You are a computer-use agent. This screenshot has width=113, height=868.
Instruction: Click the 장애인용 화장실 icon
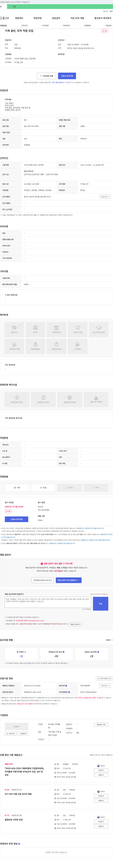69,399
